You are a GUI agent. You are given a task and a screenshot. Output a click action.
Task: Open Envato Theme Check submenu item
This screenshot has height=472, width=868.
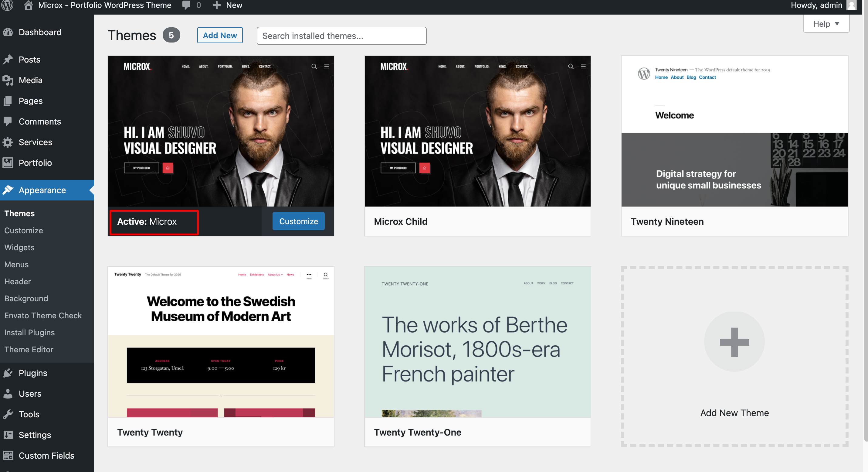tap(43, 316)
